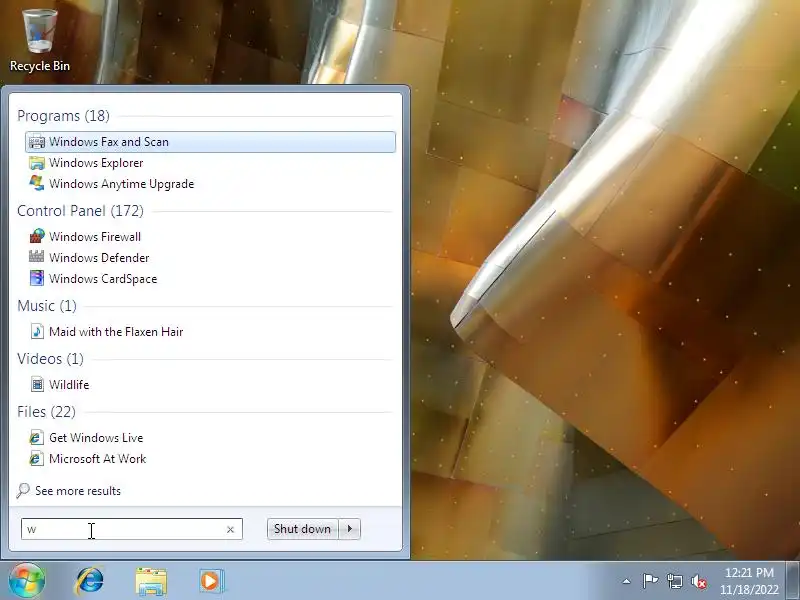Click the Wildlife video file icon
The image size is (800, 600).
pyautogui.click(x=37, y=384)
